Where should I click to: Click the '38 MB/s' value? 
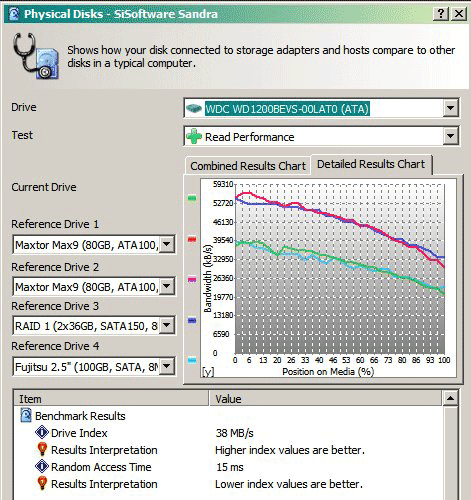click(235, 433)
